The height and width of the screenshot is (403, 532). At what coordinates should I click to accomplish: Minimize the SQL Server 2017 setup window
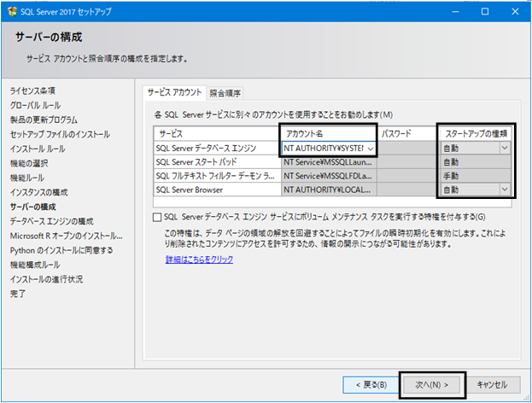coord(455,12)
